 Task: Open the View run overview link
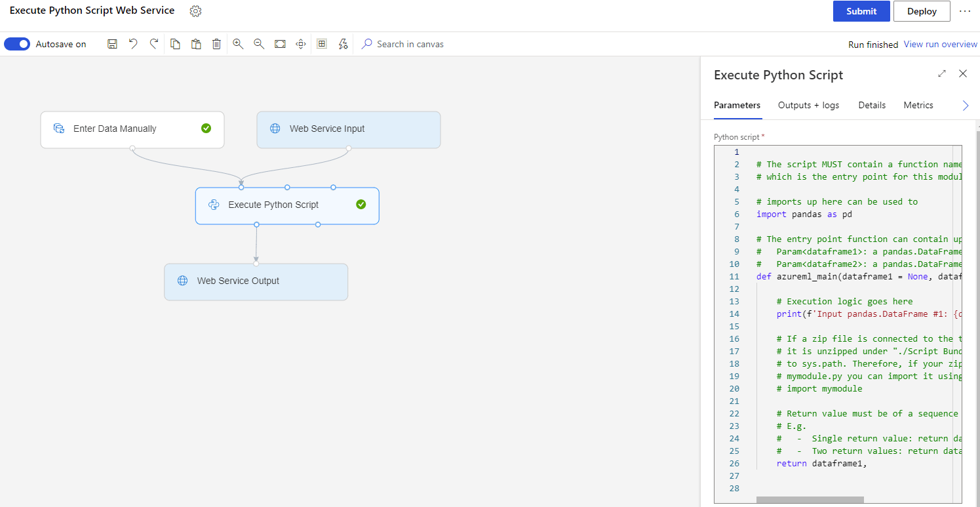[x=940, y=44]
